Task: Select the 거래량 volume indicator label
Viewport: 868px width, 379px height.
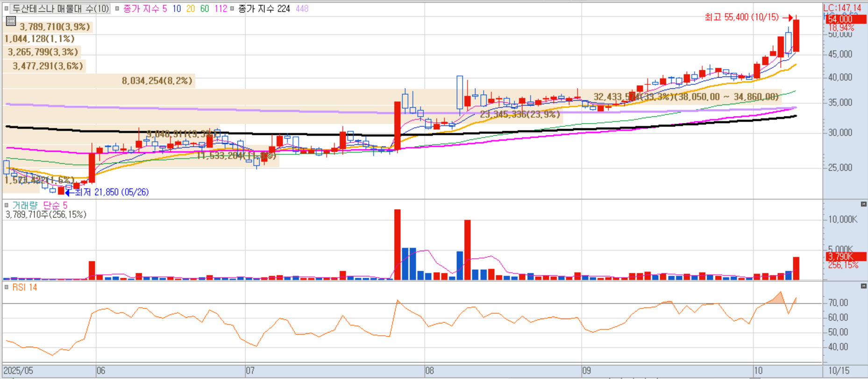Action: (x=25, y=205)
